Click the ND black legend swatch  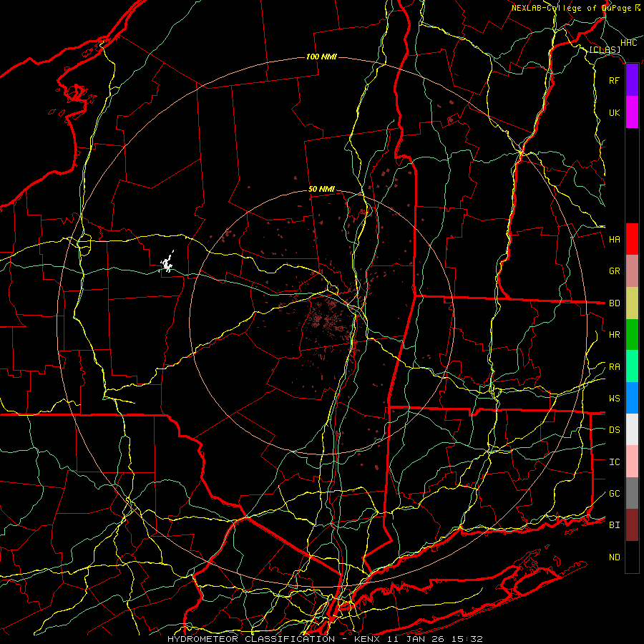632,557
